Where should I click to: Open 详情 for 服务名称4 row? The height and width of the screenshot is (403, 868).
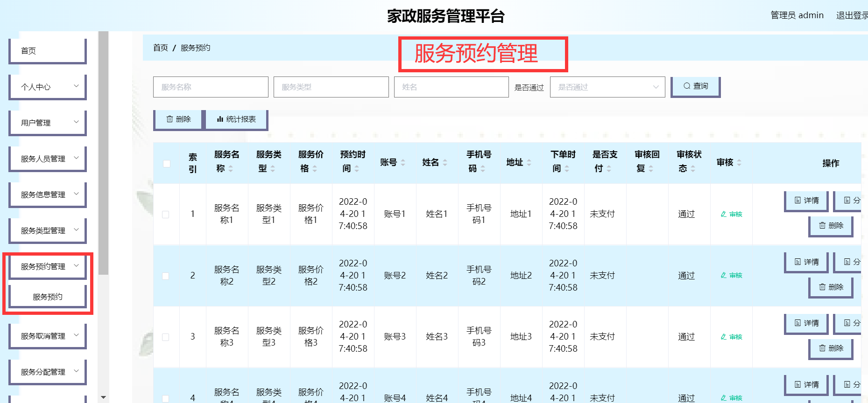point(806,385)
